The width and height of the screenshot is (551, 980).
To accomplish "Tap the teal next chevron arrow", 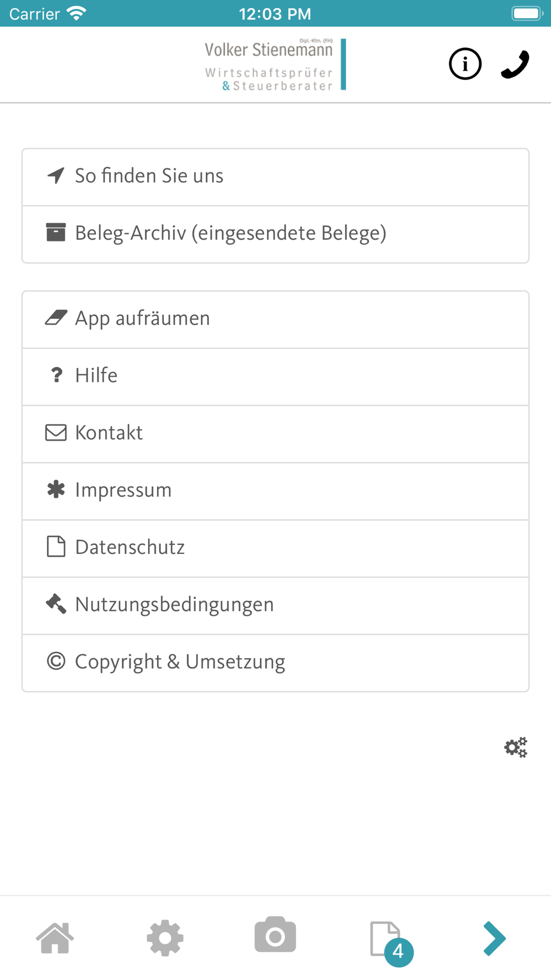I will [494, 938].
